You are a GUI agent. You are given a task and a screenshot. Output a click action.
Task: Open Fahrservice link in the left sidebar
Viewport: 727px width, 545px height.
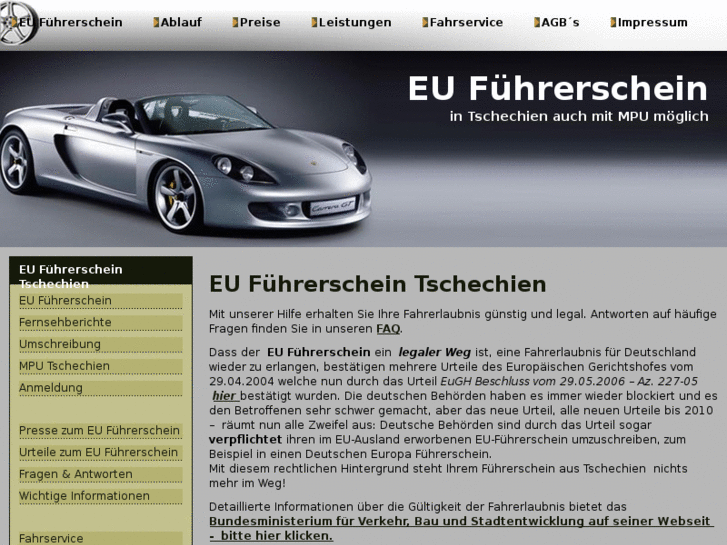coord(101,538)
